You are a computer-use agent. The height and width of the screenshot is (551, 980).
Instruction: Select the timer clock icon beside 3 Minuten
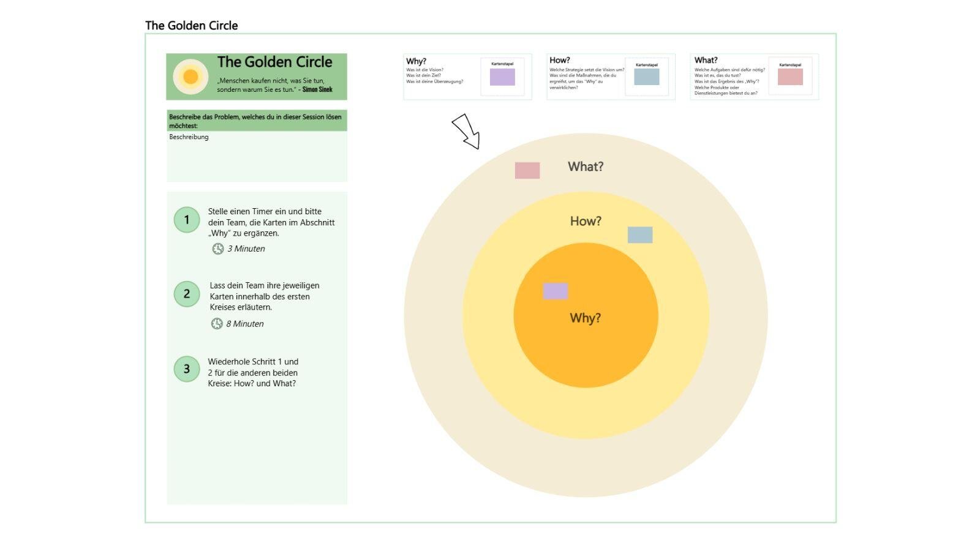point(217,249)
